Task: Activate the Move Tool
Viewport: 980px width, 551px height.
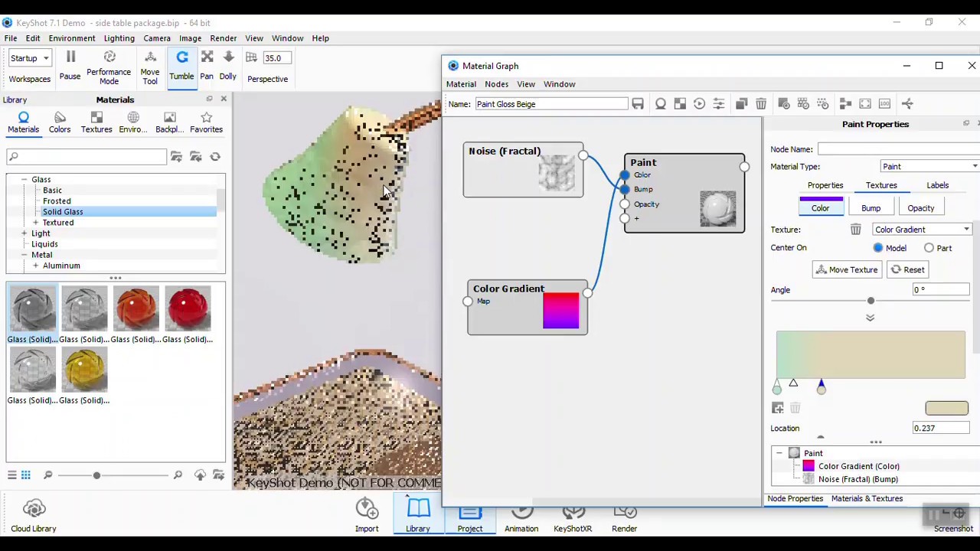Action: pos(150,67)
